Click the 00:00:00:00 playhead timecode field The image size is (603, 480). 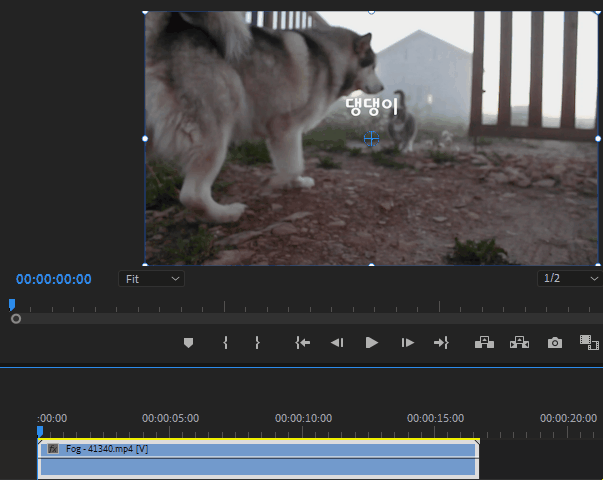point(54,279)
